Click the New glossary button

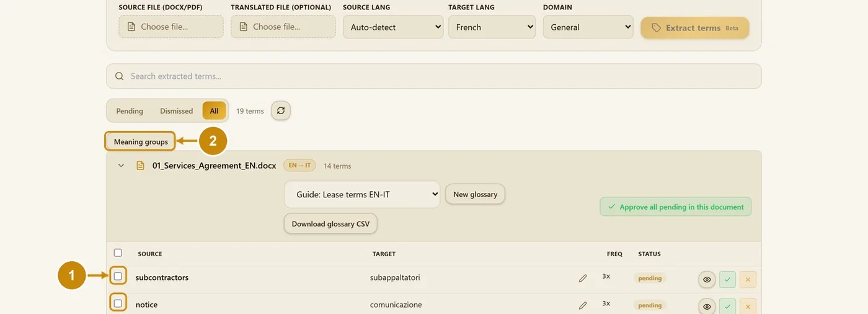pyautogui.click(x=476, y=194)
